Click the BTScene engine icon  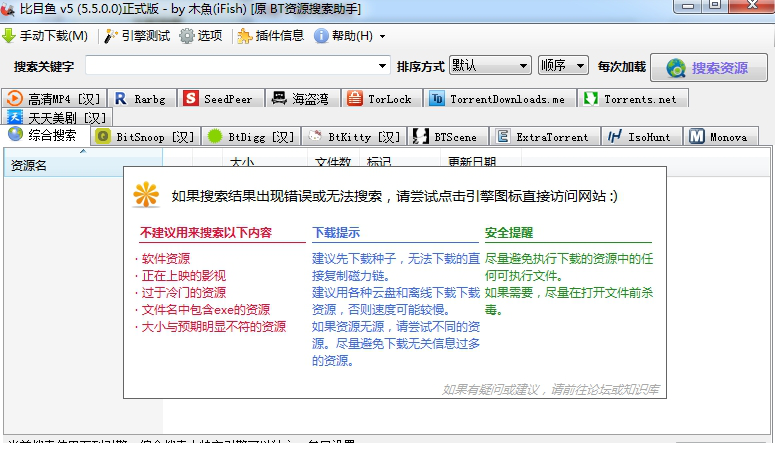tap(420, 136)
